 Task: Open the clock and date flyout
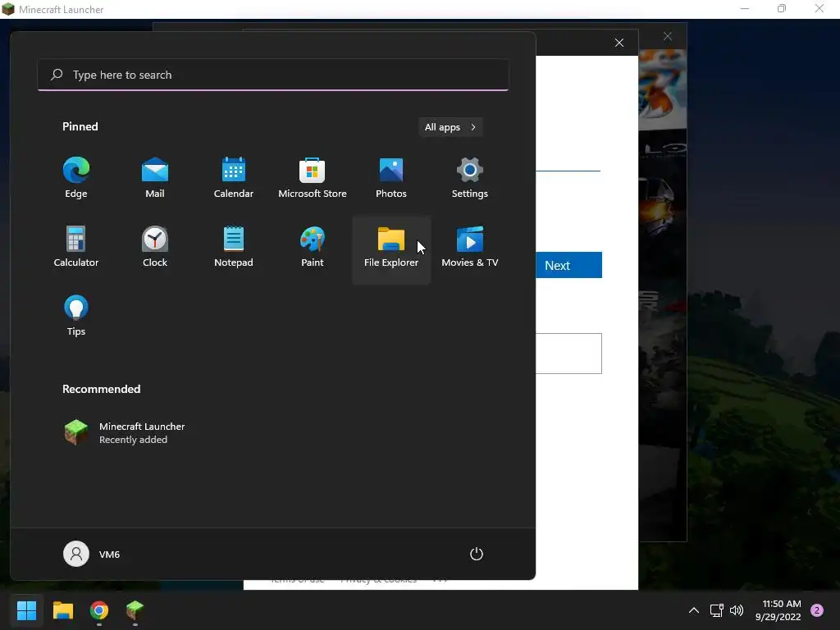[x=778, y=610]
